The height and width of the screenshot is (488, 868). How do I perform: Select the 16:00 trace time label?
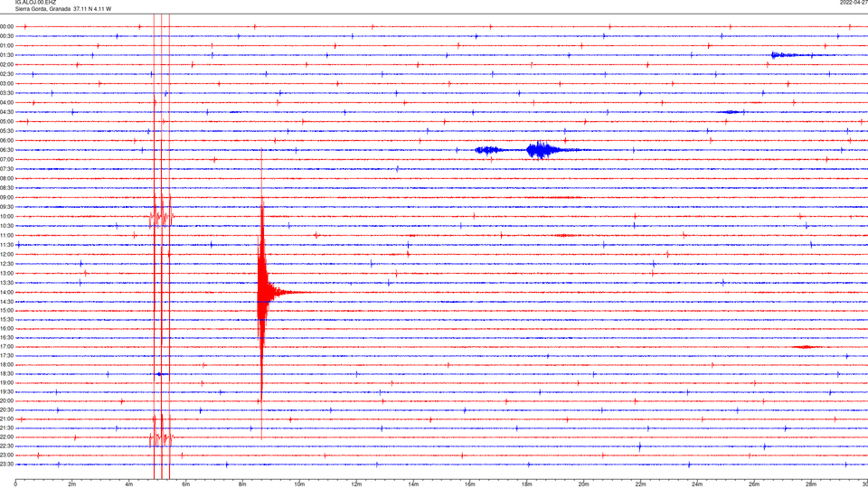point(7,329)
